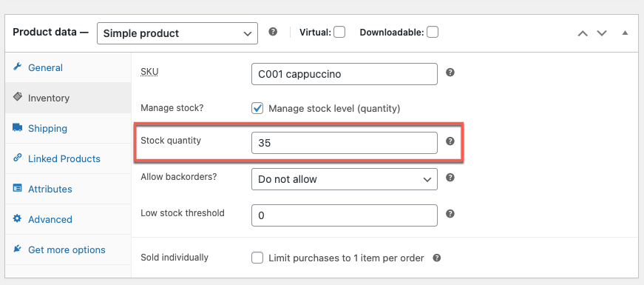The image size is (644, 285).
Task: Click help icon beside product type selector
Action: (x=273, y=32)
